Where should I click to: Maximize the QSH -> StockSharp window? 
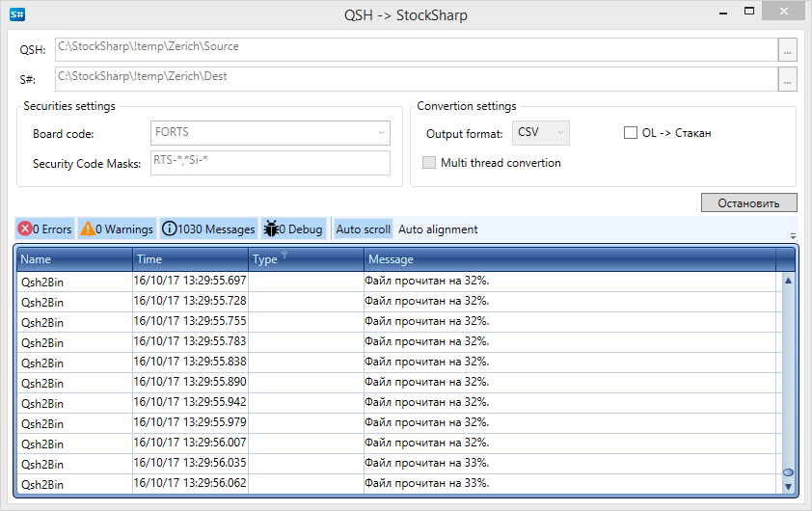(748, 12)
